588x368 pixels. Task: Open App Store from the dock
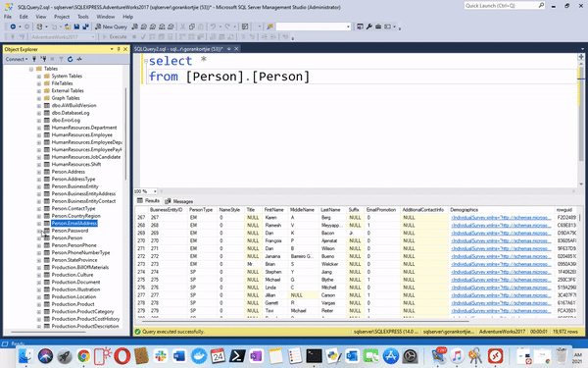390,355
